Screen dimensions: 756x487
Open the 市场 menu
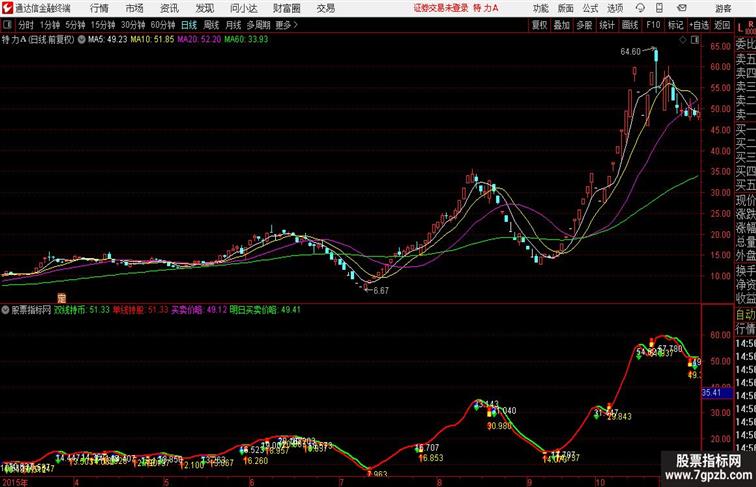pos(135,8)
